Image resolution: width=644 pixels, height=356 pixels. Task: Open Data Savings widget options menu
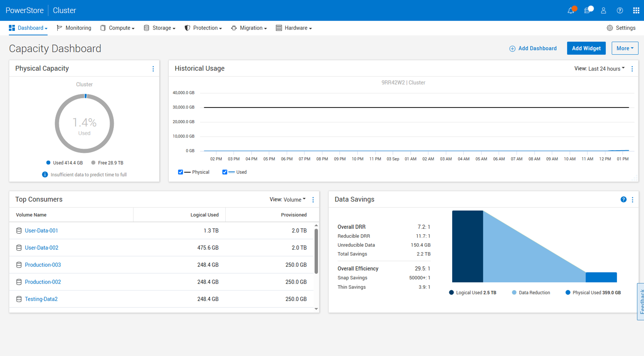[632, 200]
